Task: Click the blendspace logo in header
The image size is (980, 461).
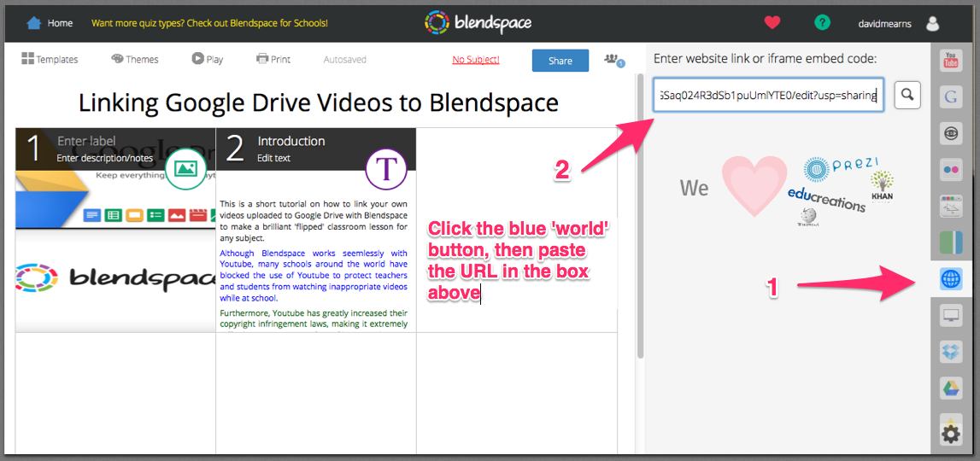Action: 478,23
